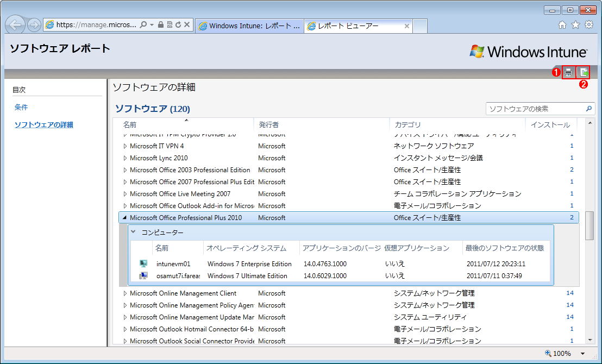Close the レポート ビューアー tab
The image size is (602, 364).
click(x=406, y=26)
